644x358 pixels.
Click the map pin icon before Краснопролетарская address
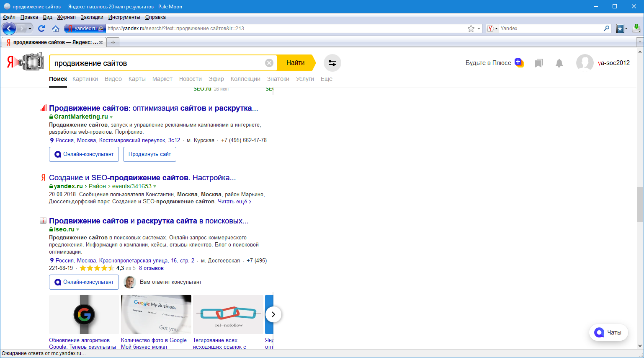52,261
